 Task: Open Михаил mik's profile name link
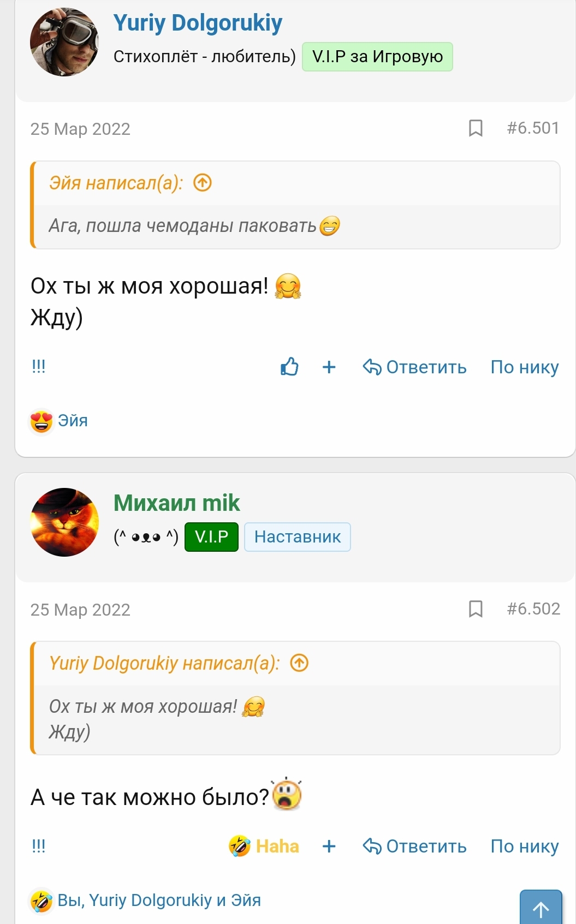[x=176, y=503]
